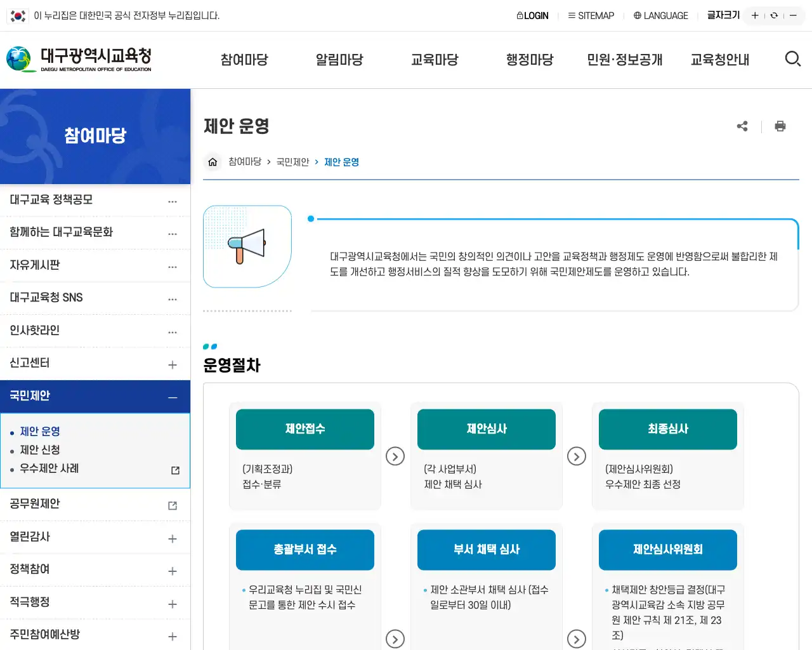
Task: Click the arrow between 제안접수 and 제안심사
Action: point(395,456)
